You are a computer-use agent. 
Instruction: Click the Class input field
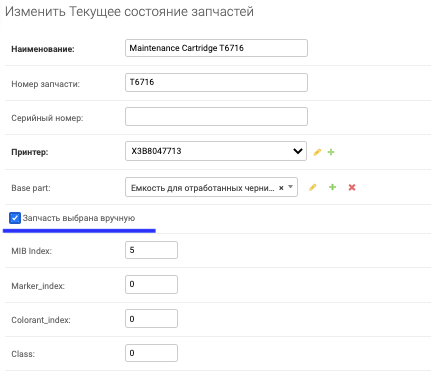(151, 353)
